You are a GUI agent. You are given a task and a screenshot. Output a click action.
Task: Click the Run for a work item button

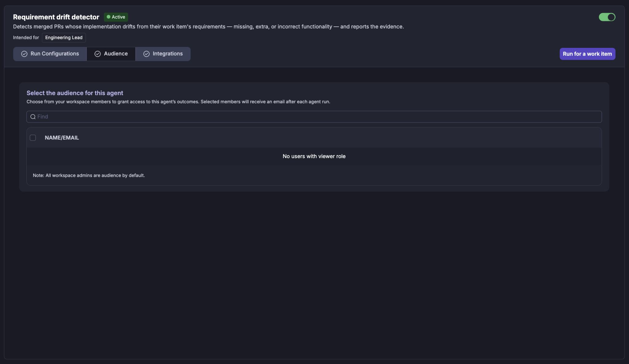pyautogui.click(x=587, y=54)
